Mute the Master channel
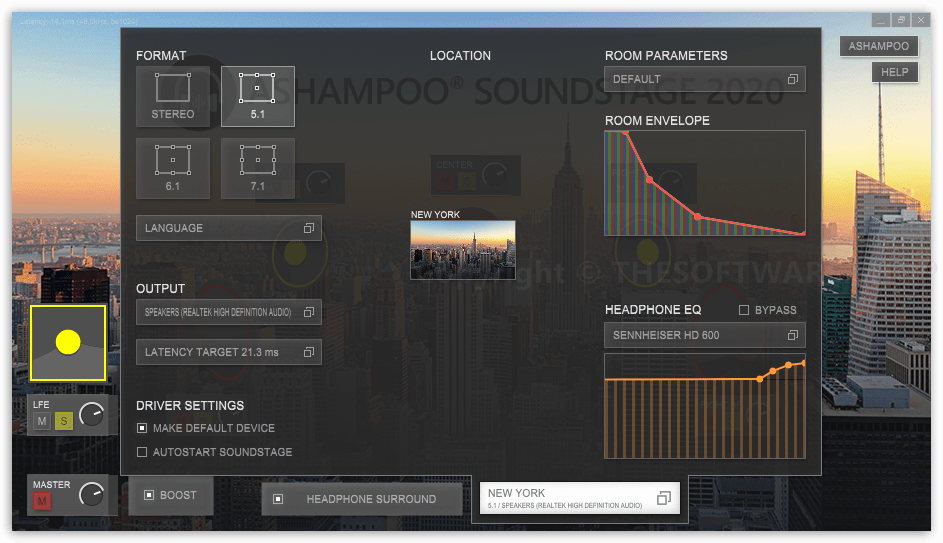The image size is (943, 543). (42, 501)
